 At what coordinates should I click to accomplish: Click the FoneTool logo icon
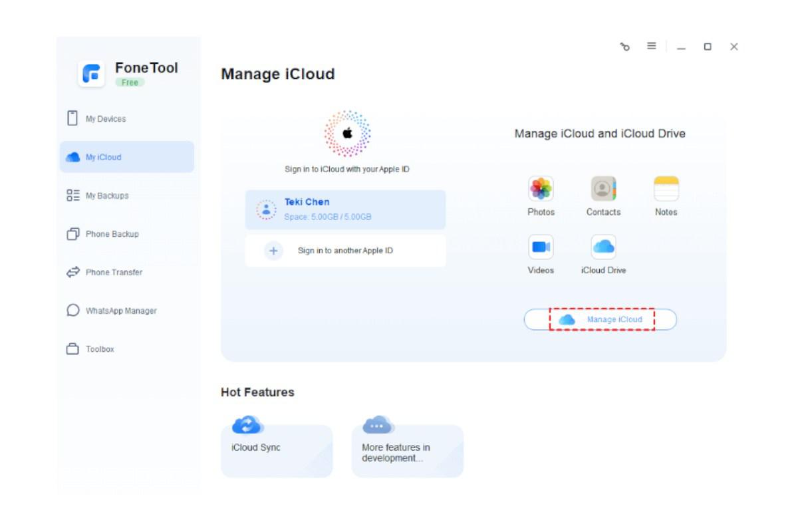point(91,74)
